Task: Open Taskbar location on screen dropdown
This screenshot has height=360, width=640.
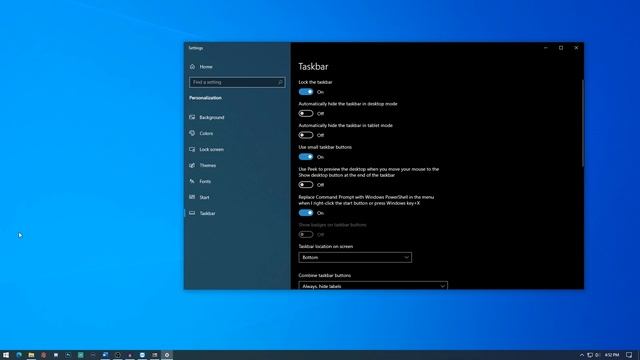Action: click(x=355, y=258)
